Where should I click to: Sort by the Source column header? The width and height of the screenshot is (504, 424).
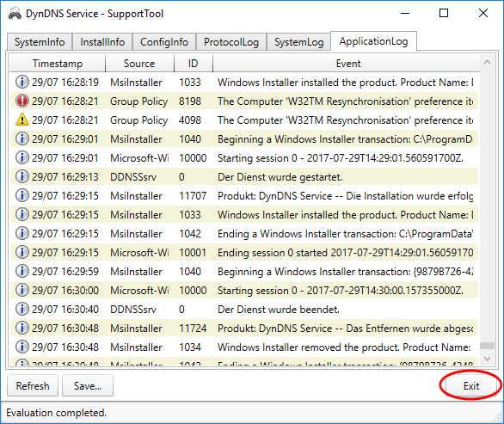pyautogui.click(x=139, y=64)
